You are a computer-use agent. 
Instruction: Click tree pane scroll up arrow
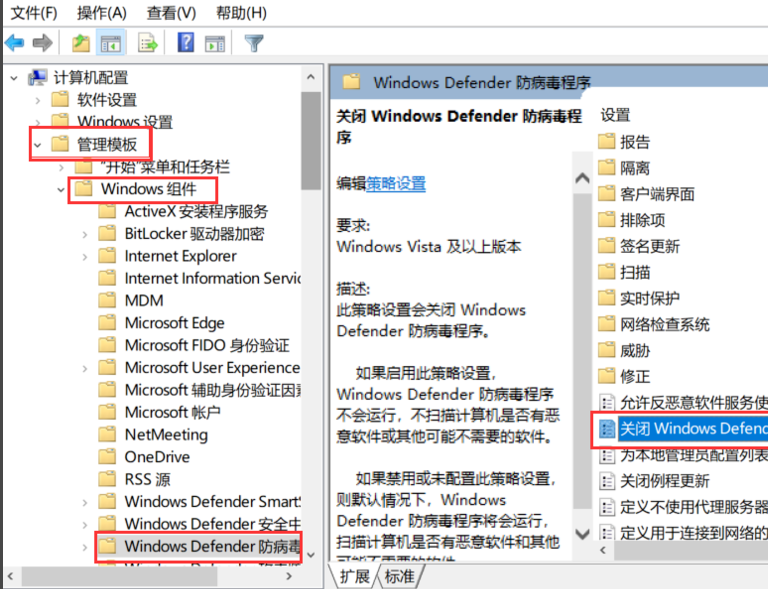311,76
